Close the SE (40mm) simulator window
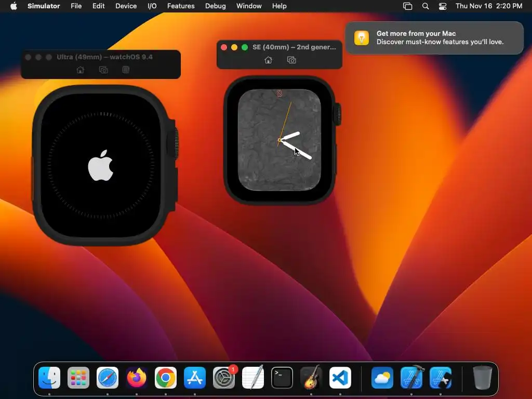Screen dimensions: 532x399 (224, 47)
